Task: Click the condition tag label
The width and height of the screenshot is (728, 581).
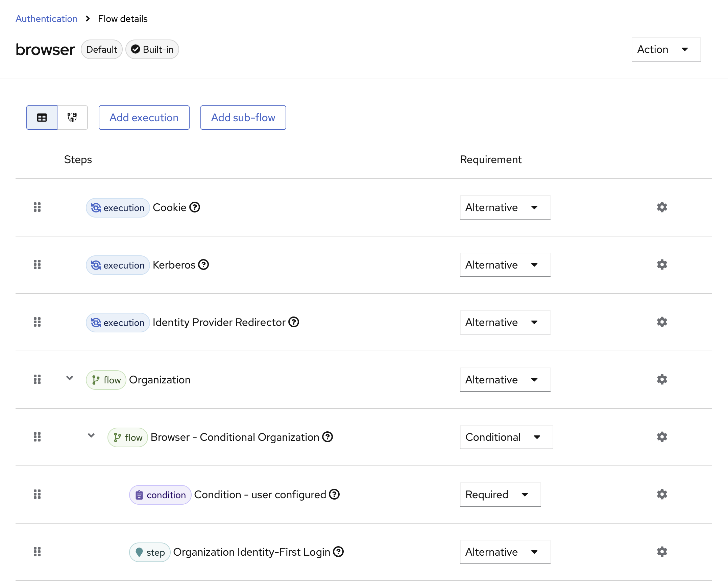Action: pyautogui.click(x=160, y=495)
